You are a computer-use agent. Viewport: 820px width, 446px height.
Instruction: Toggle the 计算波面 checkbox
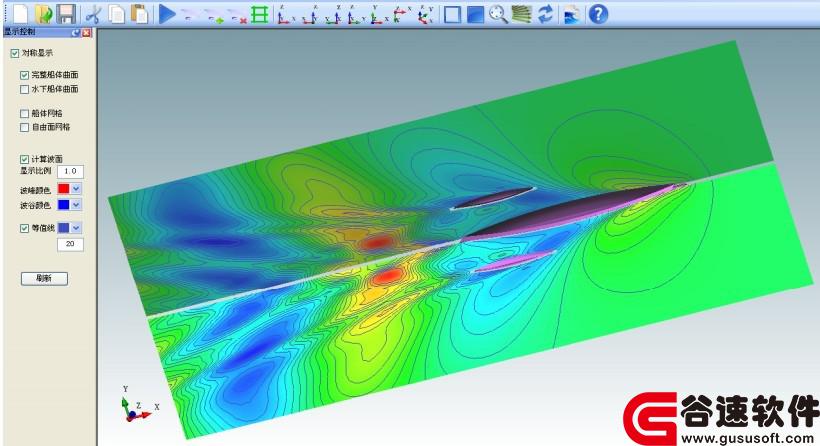tap(24, 159)
